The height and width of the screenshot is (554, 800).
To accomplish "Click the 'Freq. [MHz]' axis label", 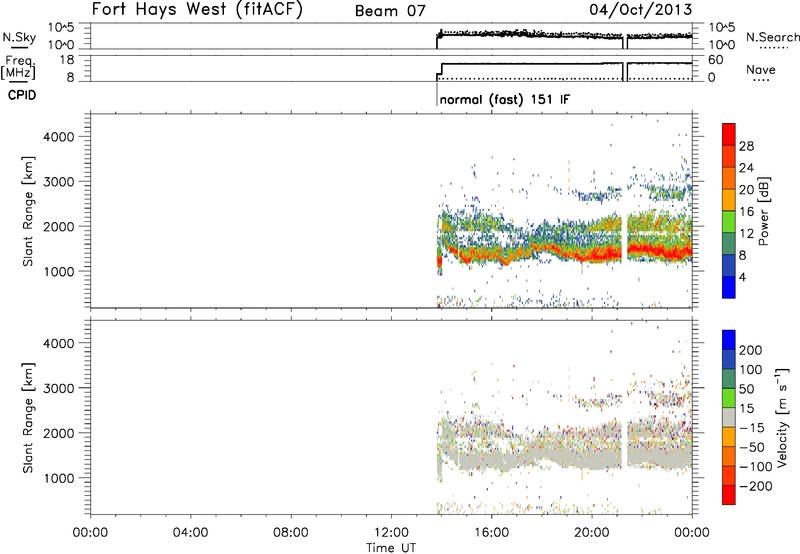I will tap(19, 67).
